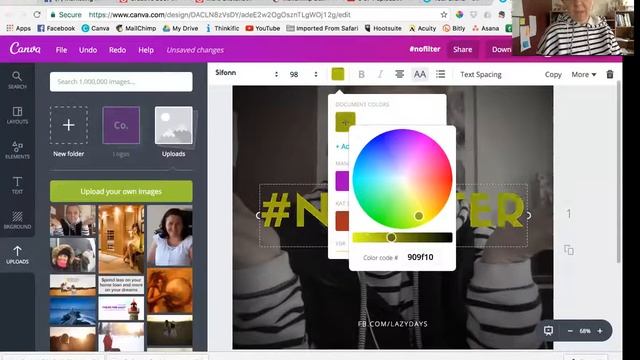Select uploaded sauna interior photo

click(x=121, y=239)
